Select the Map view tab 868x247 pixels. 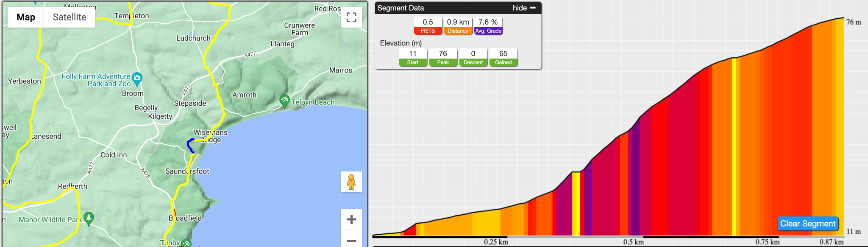[x=26, y=17]
